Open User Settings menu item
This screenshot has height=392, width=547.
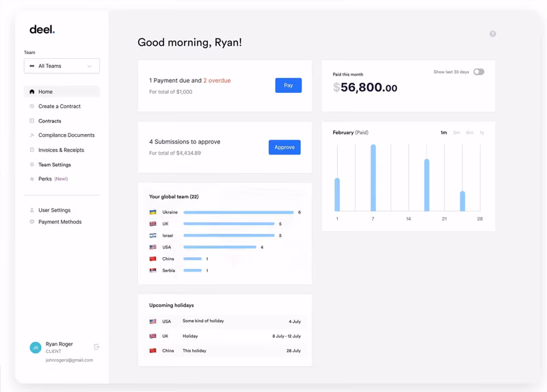[x=54, y=210]
